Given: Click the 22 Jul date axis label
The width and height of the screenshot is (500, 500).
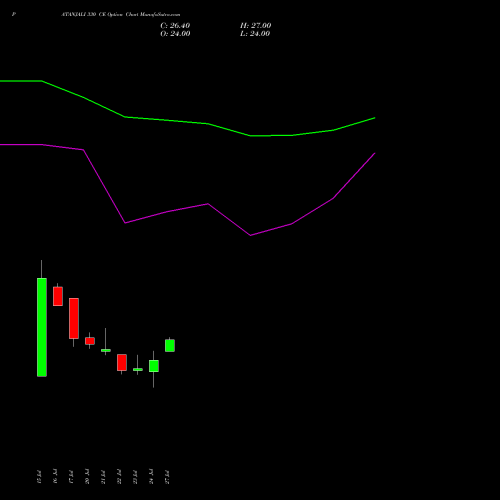Looking at the screenshot, I should [x=119, y=477].
